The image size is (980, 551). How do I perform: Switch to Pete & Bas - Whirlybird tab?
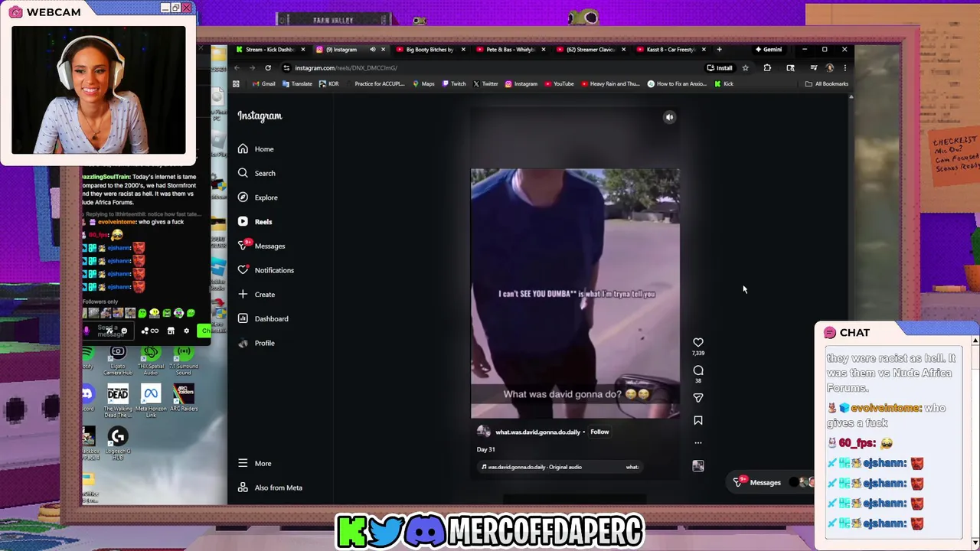click(x=511, y=50)
